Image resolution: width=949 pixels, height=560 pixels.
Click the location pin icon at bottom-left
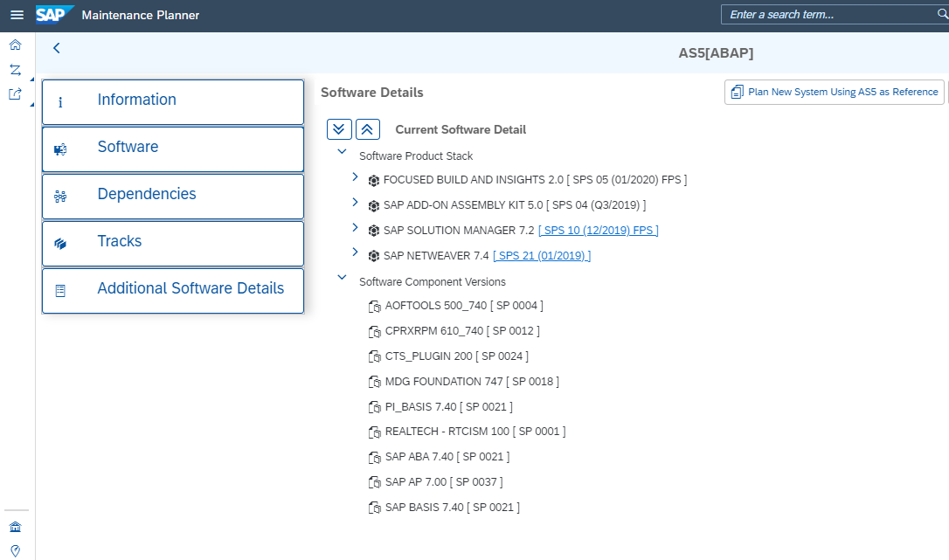[x=16, y=550]
